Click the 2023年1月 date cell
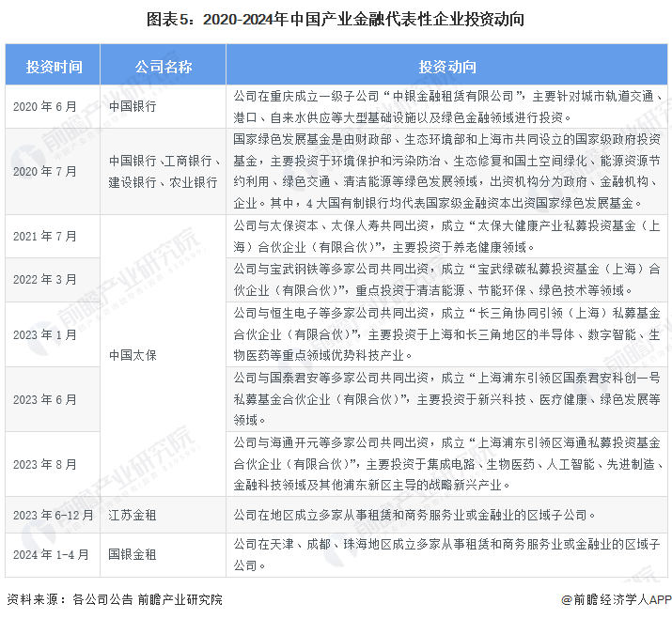672x619 pixels. (x=53, y=334)
